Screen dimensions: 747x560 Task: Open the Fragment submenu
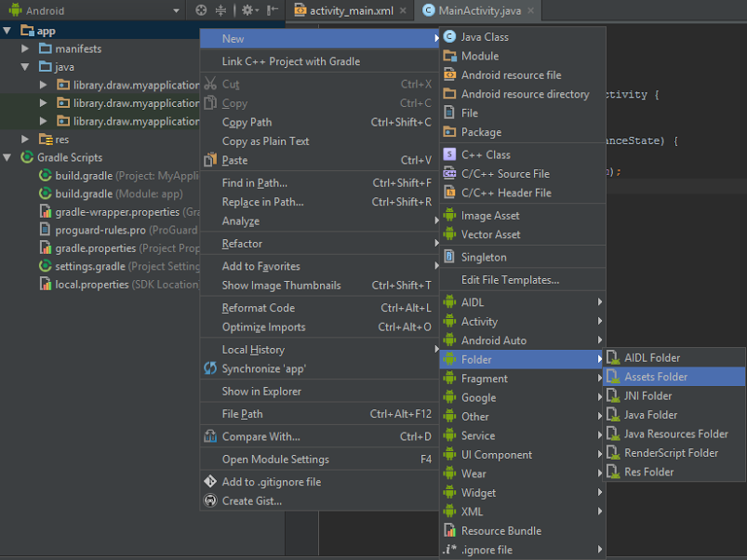pyautogui.click(x=523, y=379)
